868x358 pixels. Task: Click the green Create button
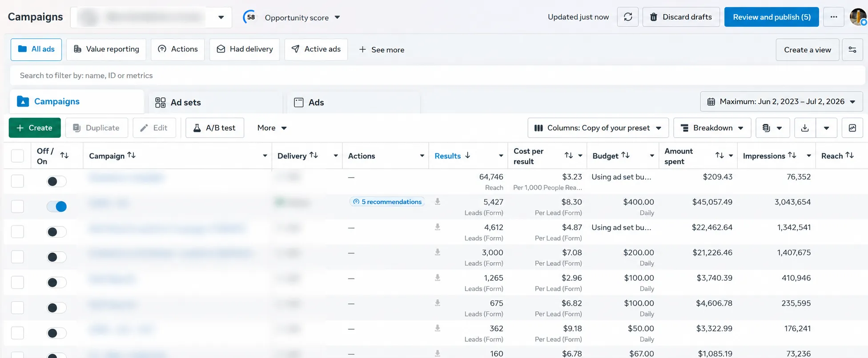(35, 128)
